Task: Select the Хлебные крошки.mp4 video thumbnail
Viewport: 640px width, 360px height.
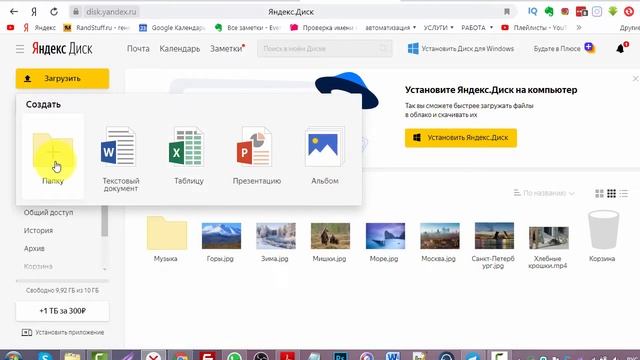Action: [549, 238]
